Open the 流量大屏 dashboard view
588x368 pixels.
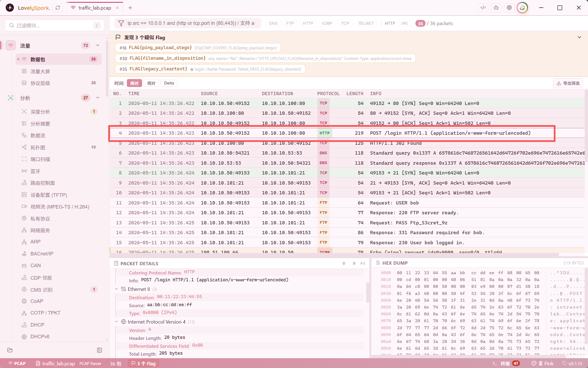[59, 71]
